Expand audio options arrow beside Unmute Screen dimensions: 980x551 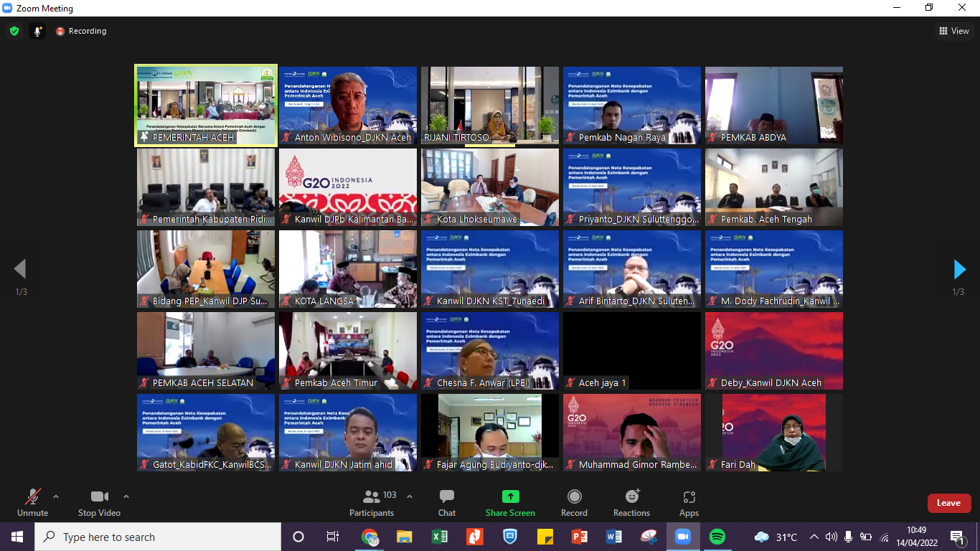56,496
